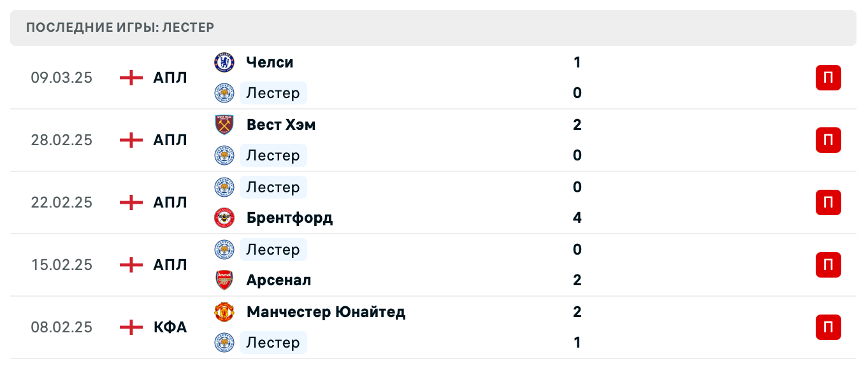Click highlighted Лестер label in 22.02.25 match
Screen dimensions: 868x368
[x=273, y=187]
